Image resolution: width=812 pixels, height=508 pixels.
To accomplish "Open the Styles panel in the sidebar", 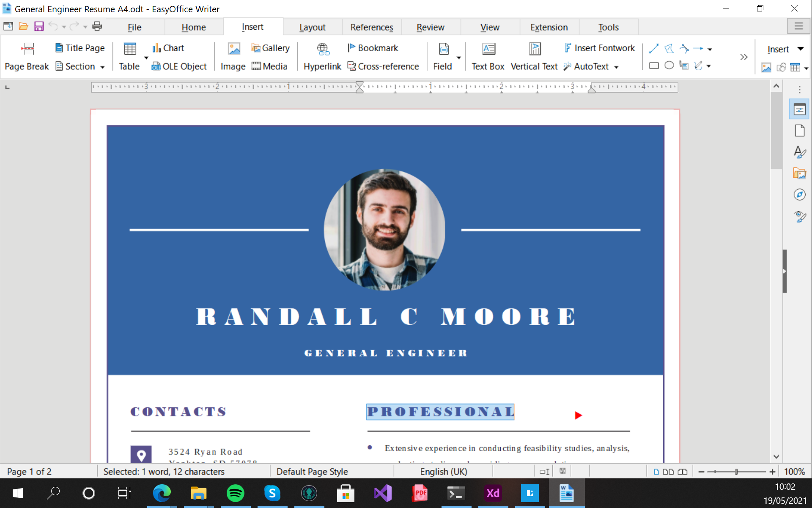I will pyautogui.click(x=800, y=152).
